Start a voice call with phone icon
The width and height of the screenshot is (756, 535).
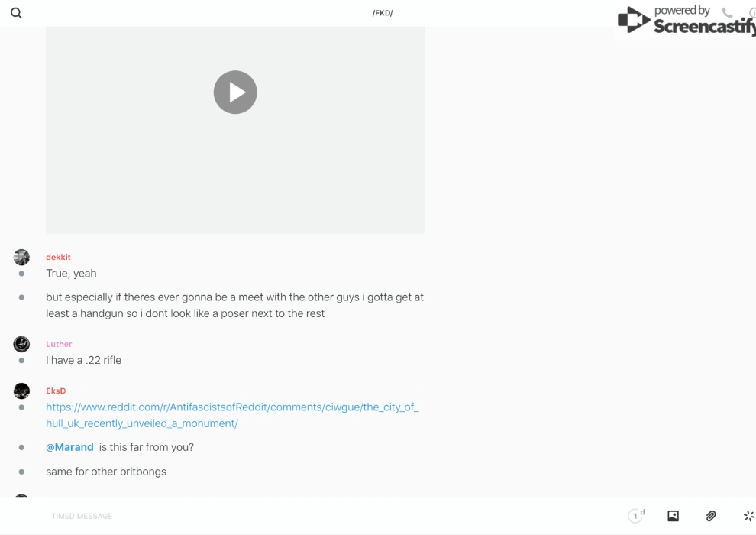click(727, 13)
